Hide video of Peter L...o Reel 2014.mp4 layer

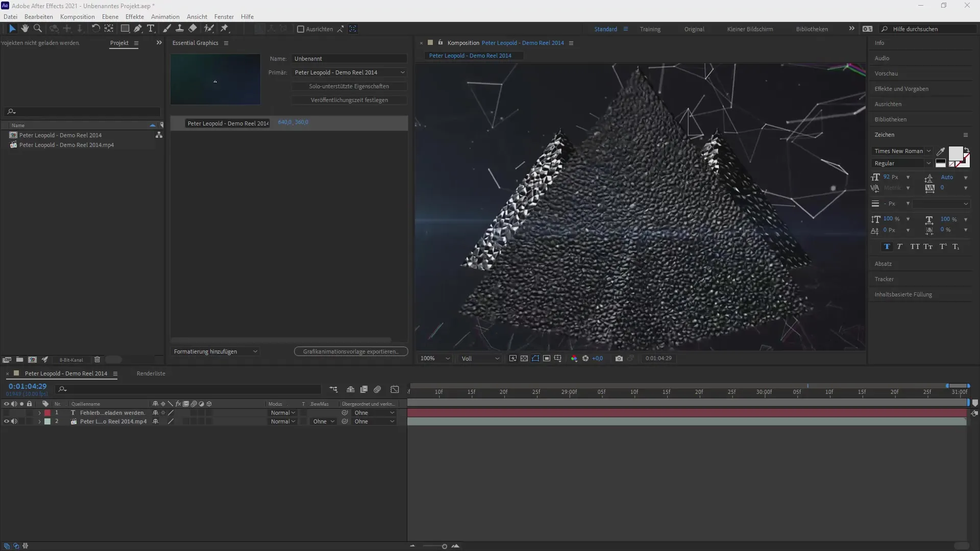(7, 421)
